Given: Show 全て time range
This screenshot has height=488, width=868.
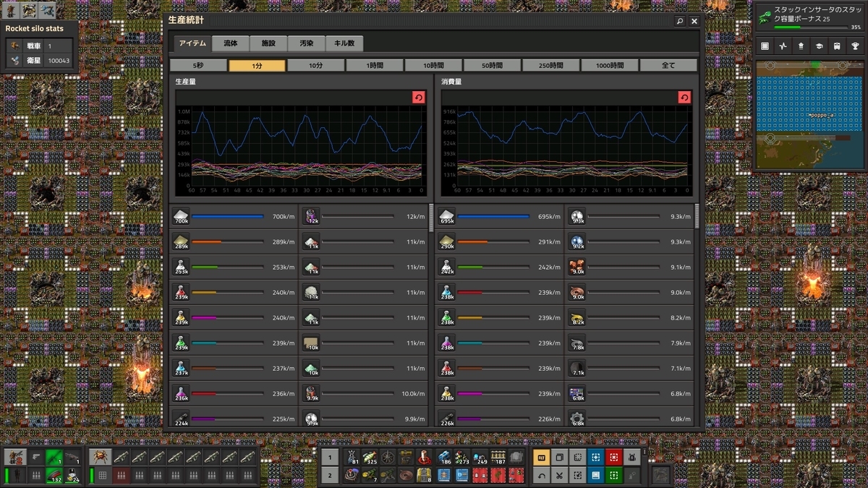Looking at the screenshot, I should (668, 65).
